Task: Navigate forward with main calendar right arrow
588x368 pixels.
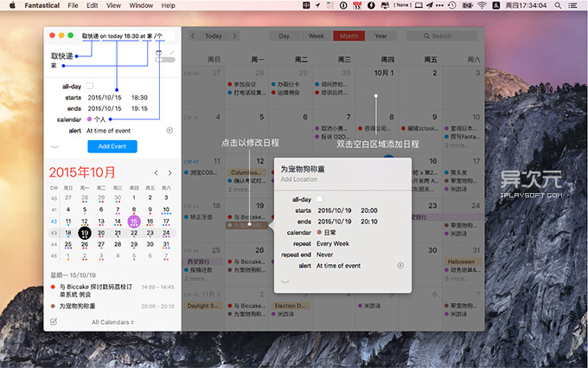Action: click(233, 36)
